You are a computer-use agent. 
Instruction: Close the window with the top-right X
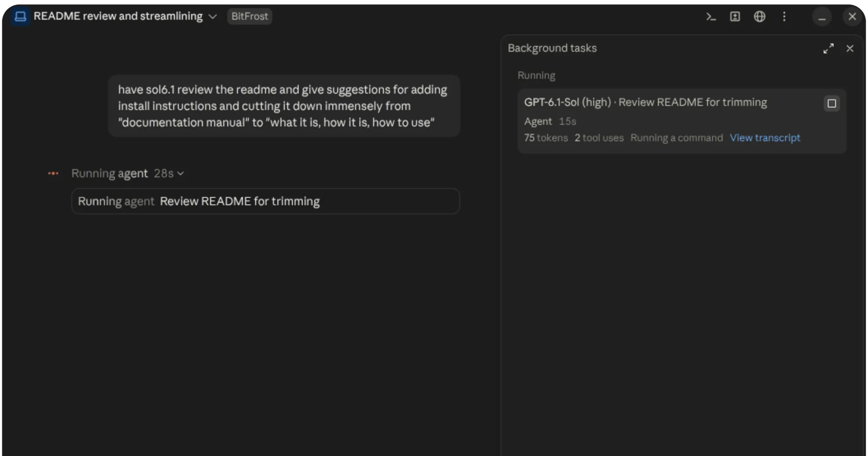tap(852, 17)
